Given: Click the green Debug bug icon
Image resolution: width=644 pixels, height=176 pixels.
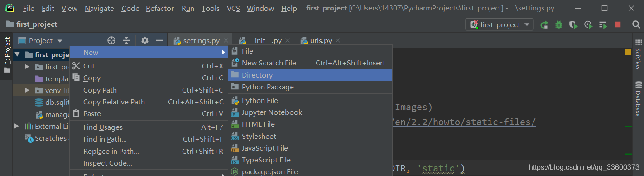Looking at the screenshot, I should (559, 25).
